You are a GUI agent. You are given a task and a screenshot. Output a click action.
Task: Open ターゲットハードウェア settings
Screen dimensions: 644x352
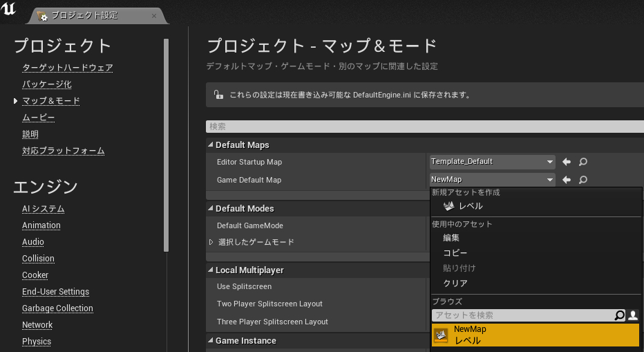(x=68, y=68)
